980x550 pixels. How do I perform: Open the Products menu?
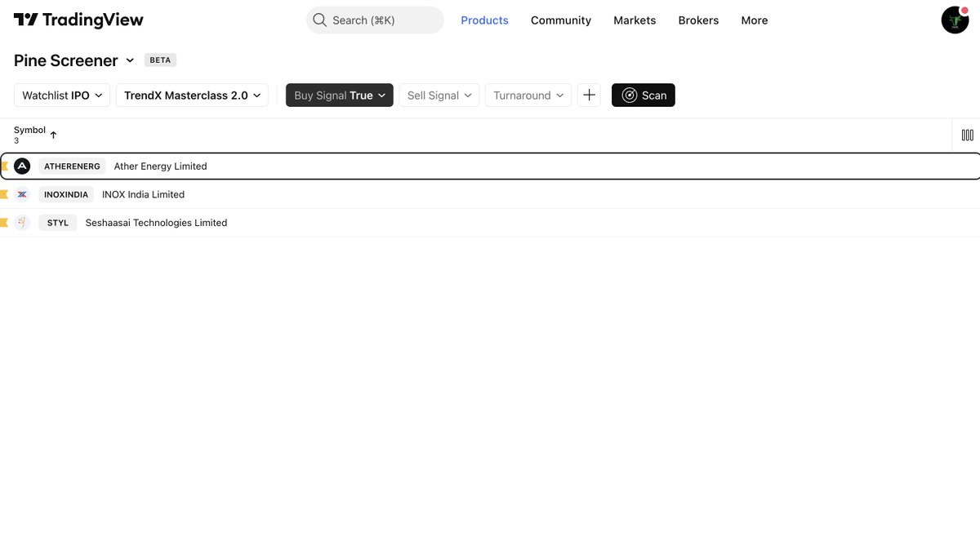[x=484, y=20]
